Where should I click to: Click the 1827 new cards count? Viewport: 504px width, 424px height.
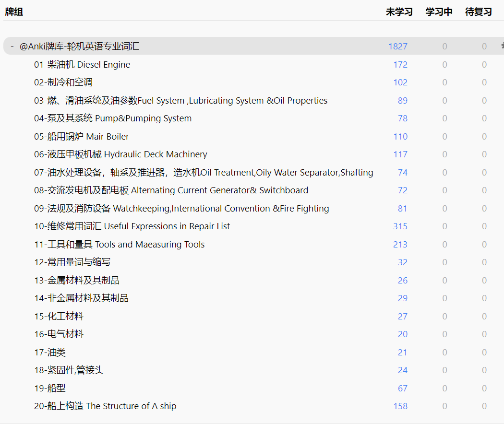(x=397, y=47)
